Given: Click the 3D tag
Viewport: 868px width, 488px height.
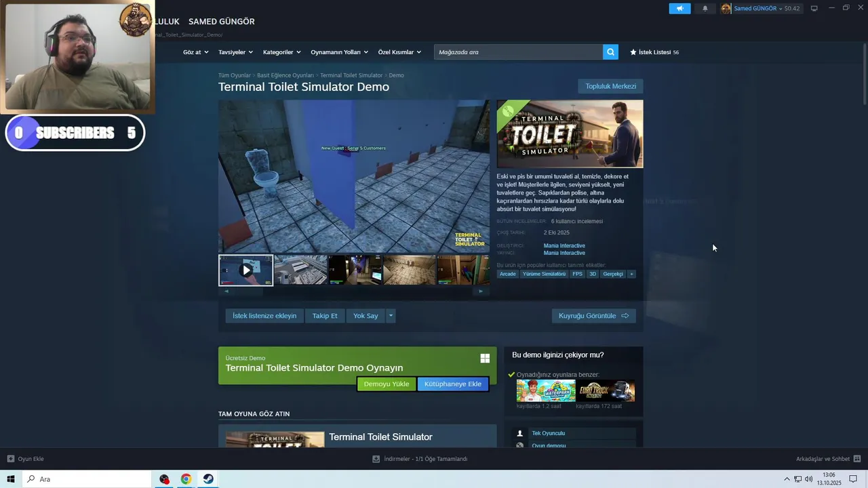Looking at the screenshot, I should click(x=593, y=274).
